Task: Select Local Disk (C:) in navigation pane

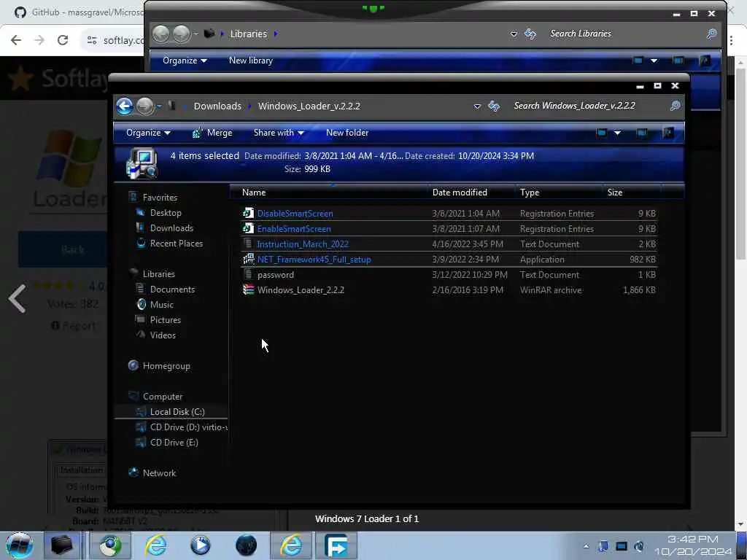Action: [x=177, y=412]
